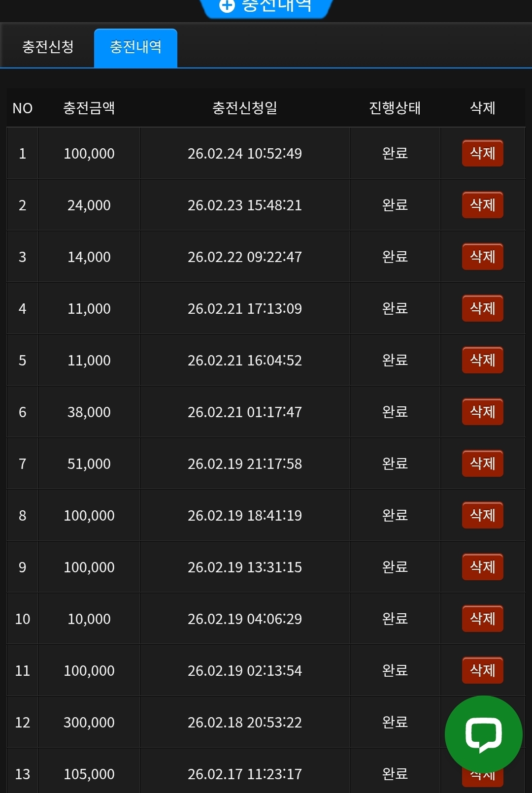Open the green live chat bubble
Screen dimensions: 532x793
coord(483,734)
